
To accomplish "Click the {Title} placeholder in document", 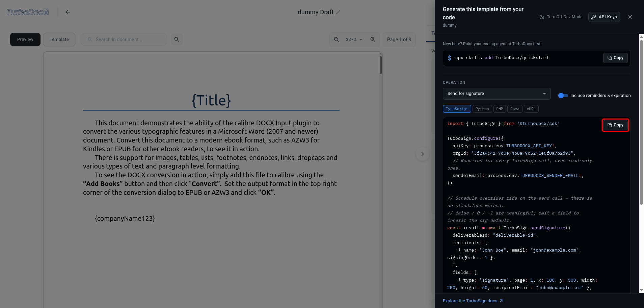I will [x=211, y=100].
